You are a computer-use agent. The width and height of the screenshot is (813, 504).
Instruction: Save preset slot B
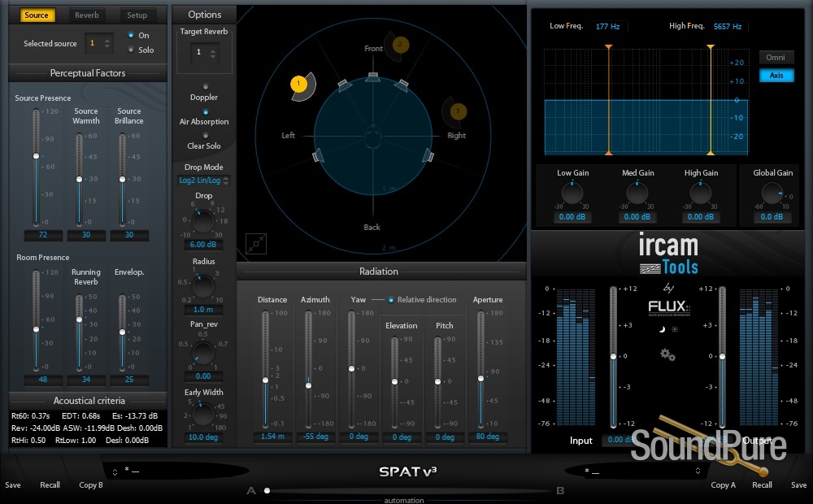798,485
